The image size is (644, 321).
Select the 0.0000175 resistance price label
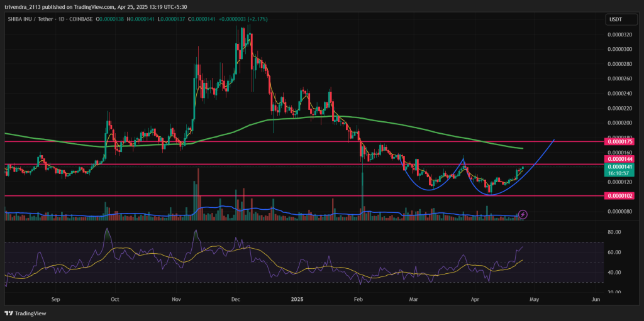[x=619, y=141]
